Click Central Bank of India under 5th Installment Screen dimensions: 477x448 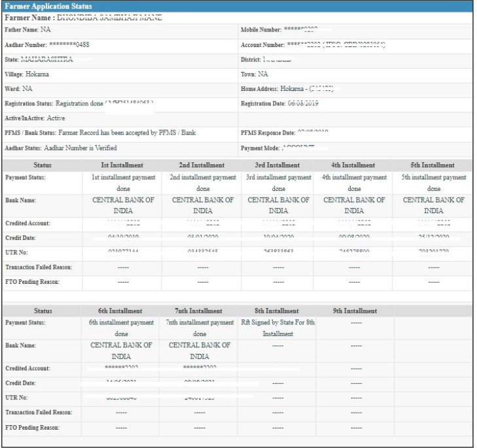(x=434, y=205)
